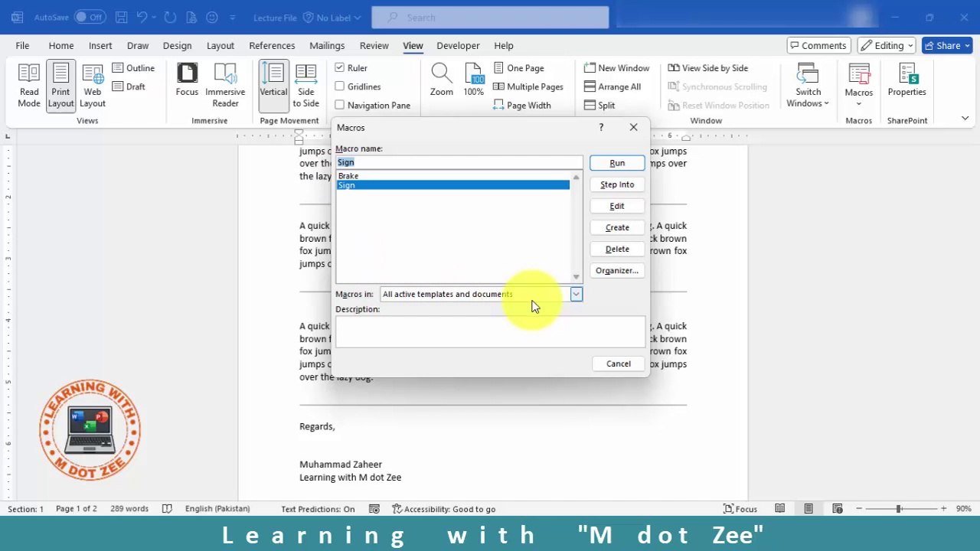
Task: Click the Description text box
Action: 490,331
